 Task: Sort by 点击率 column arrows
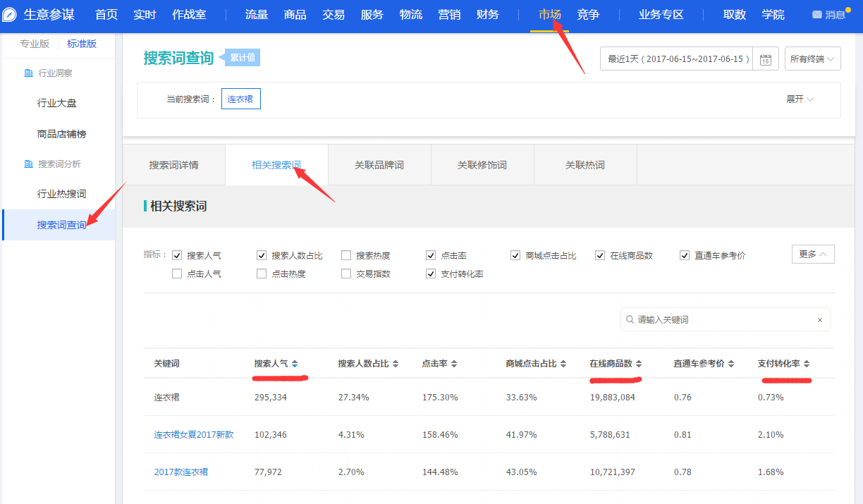[x=454, y=364]
